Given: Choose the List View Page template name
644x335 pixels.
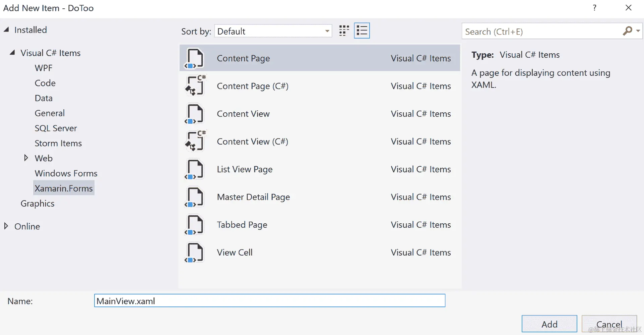Looking at the screenshot, I should (x=245, y=169).
